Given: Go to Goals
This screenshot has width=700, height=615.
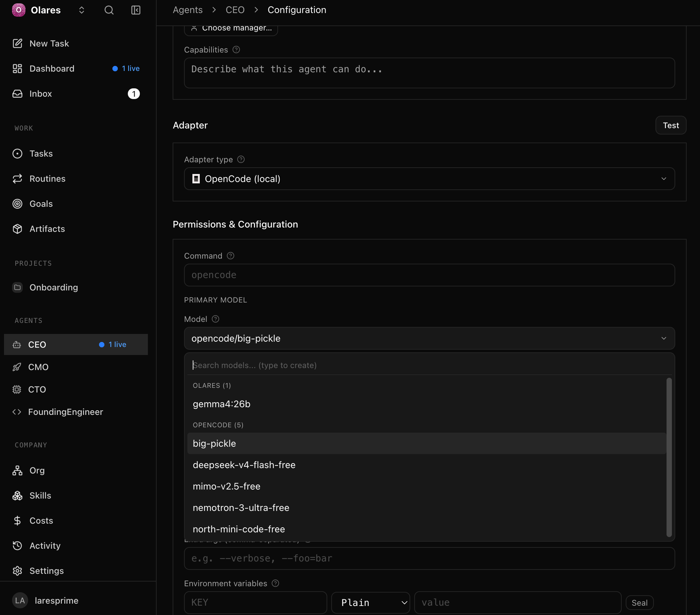Looking at the screenshot, I should (x=76, y=204).
